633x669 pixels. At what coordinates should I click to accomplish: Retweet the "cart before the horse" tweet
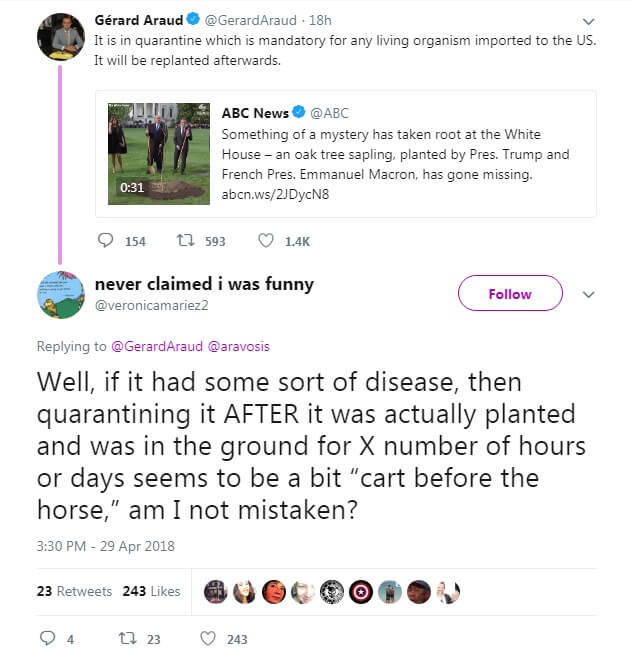click(127, 639)
